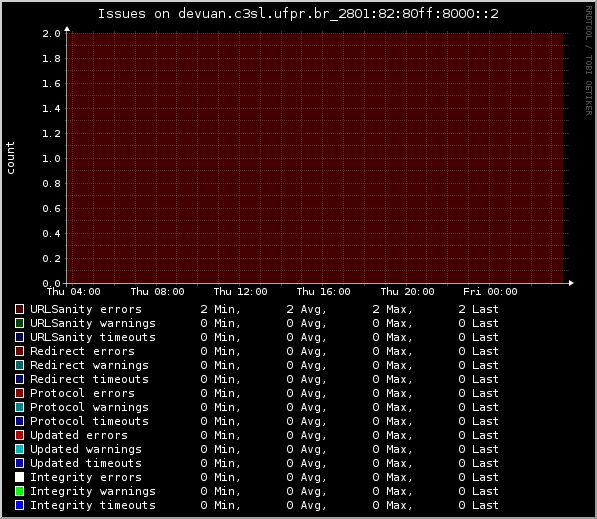Click the Updated warnings cyan swatch
The width and height of the screenshot is (597, 519).
click(x=19, y=449)
